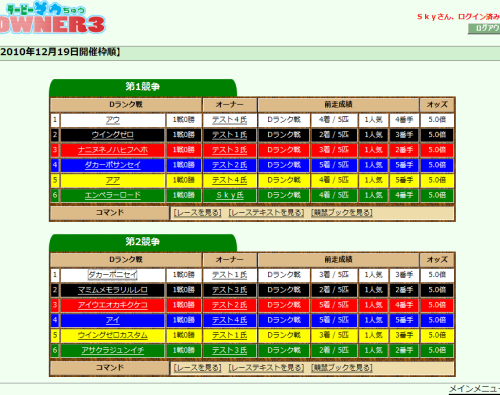This screenshot has height=395, width=500.
Task: Click レーステキストを見る for race 1
Action: pyautogui.click(x=266, y=213)
